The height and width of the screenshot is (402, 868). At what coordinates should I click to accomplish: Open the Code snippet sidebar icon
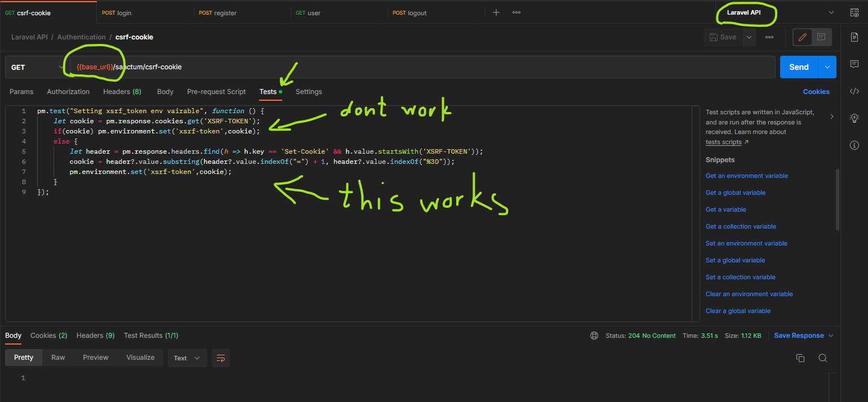(854, 91)
